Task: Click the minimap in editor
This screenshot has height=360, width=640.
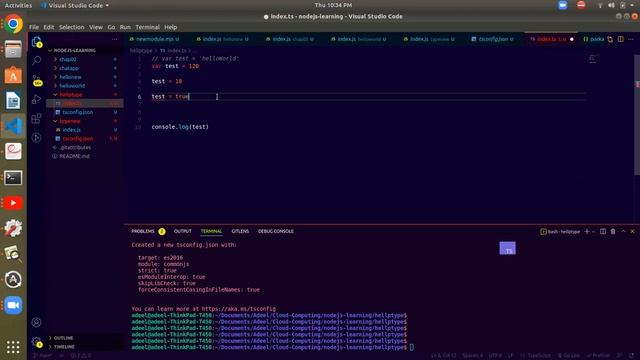Action: point(594,59)
